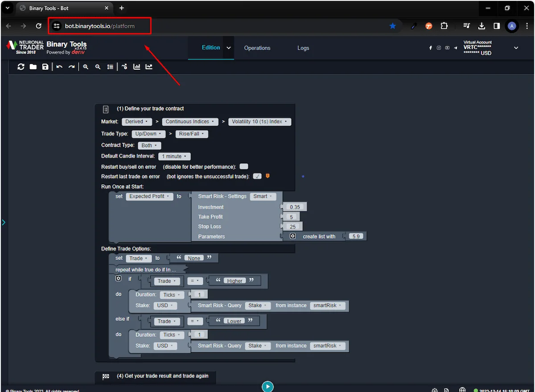Open the Market 'Derived' dropdown

pyautogui.click(x=136, y=122)
